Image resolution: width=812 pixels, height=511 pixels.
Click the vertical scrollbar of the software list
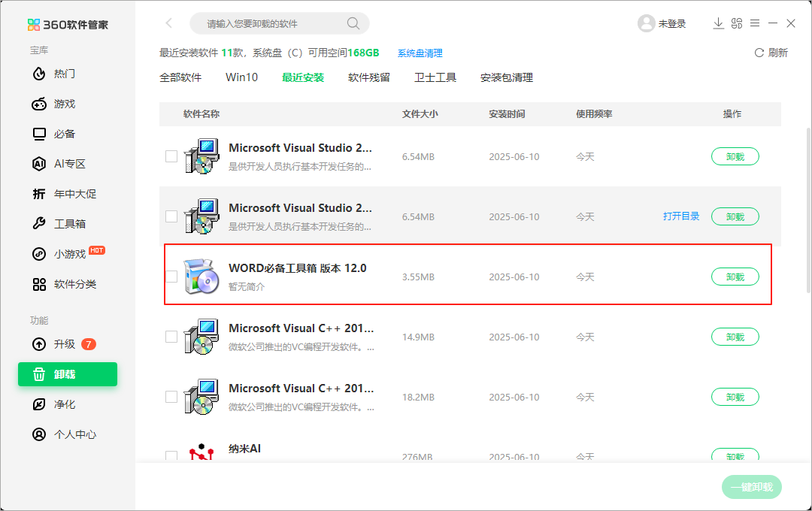[808, 210]
